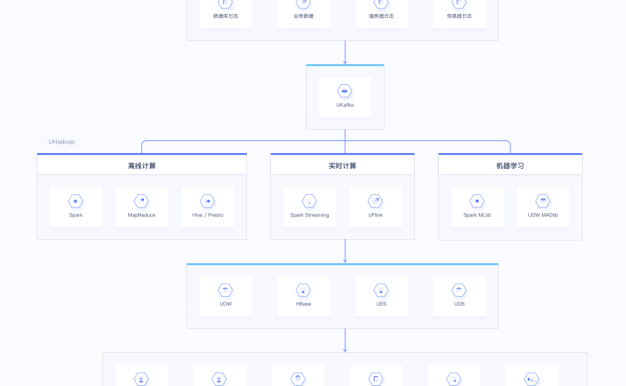626x386 pixels.
Task: Click the UDW storage icon
Action: click(x=226, y=290)
